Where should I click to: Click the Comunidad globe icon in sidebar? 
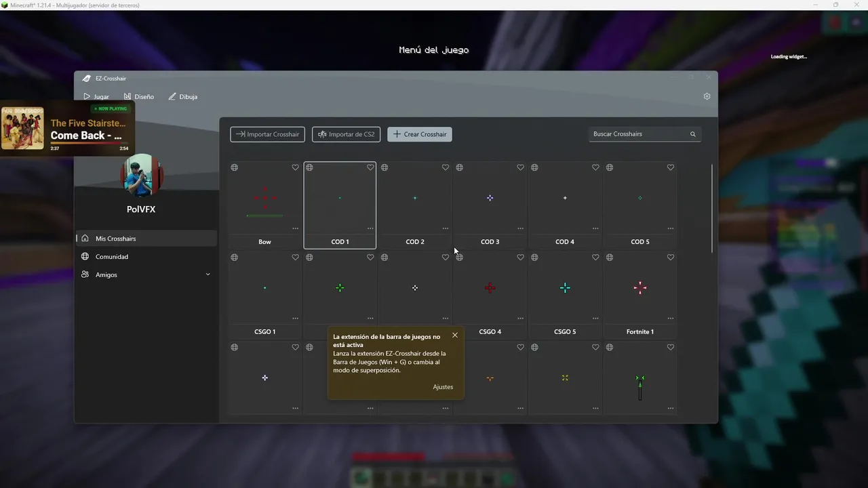tap(85, 256)
